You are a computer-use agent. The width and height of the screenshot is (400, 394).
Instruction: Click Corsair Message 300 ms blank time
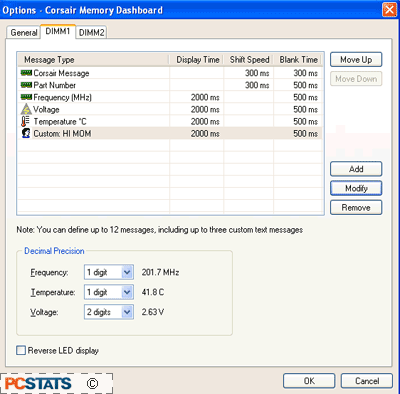coord(305,73)
